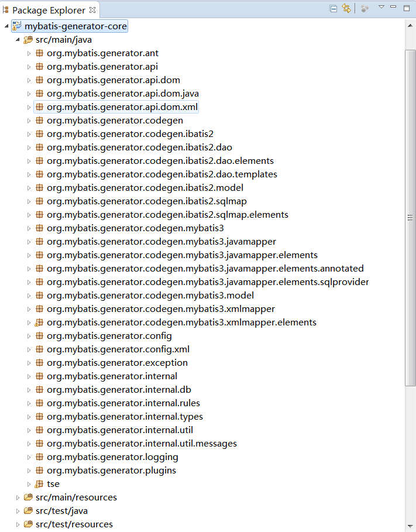416x532 pixels.
Task: Select org.mybatis.generator.codegen.ibatis2.dao.elements
Action: click(x=160, y=161)
